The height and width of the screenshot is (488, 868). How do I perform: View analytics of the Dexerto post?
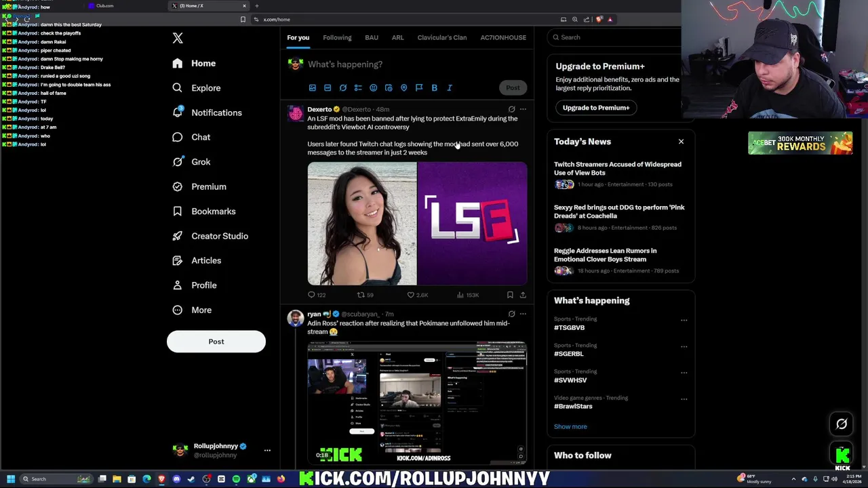coord(468,295)
